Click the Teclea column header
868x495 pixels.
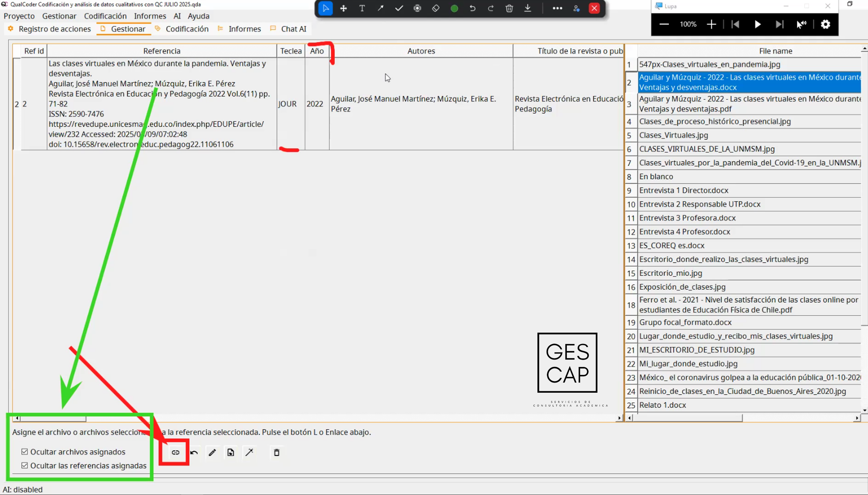coord(291,51)
